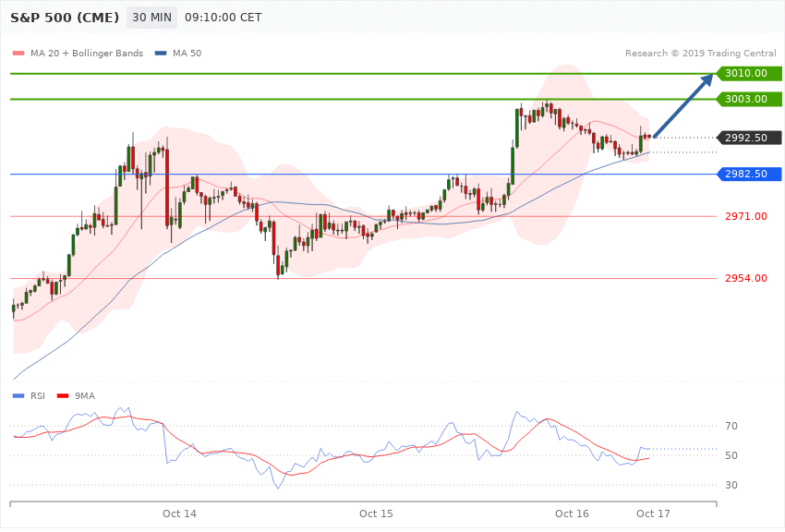Click the 3010.00 green price tag

[750, 74]
